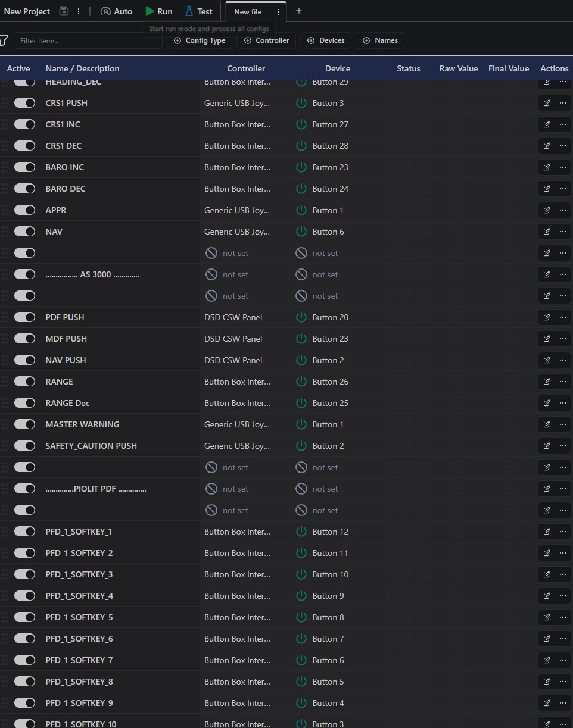Open more actions for RANGE Dec row
The image size is (573, 728).
point(562,403)
